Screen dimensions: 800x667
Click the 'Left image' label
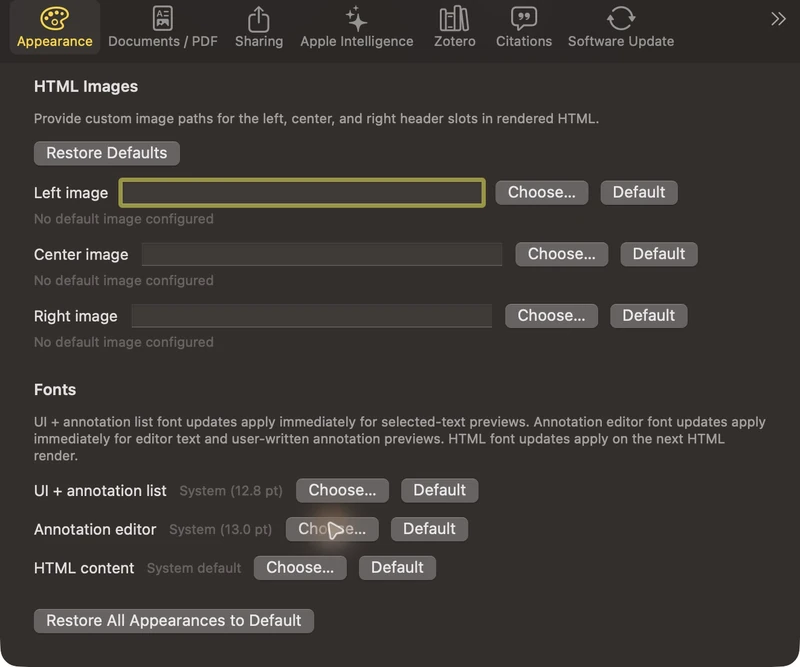[71, 193]
